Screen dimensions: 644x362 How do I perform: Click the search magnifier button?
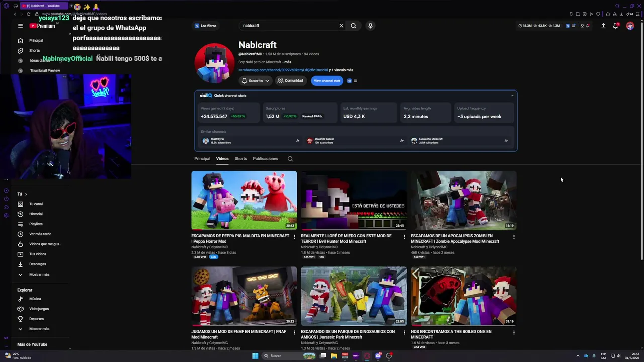tap(353, 26)
